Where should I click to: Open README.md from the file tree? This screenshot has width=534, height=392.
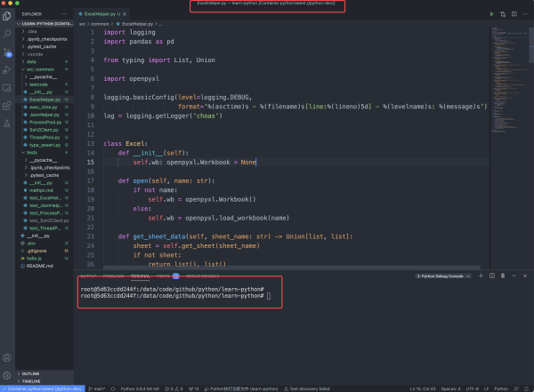(41, 265)
